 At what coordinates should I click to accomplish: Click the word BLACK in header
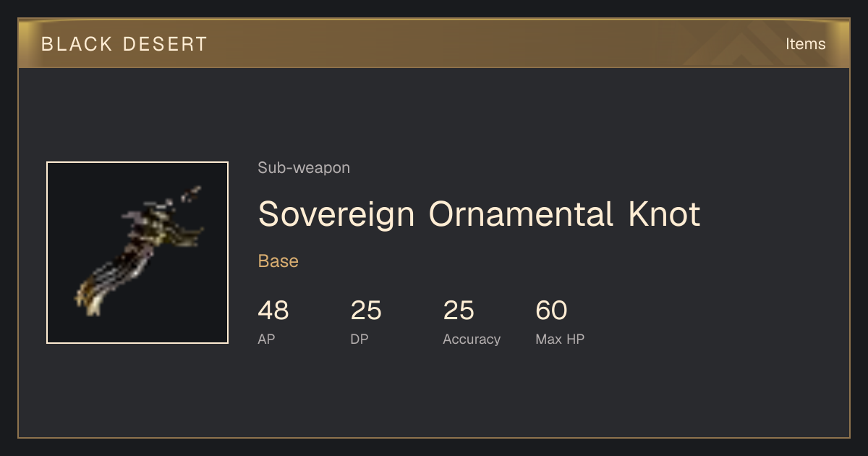(x=77, y=44)
